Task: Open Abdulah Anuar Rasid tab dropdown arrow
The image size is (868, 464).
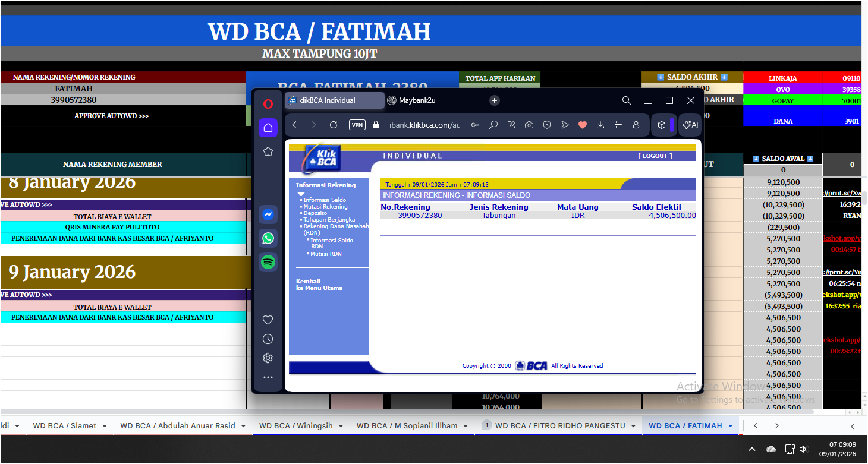Action: (x=243, y=426)
